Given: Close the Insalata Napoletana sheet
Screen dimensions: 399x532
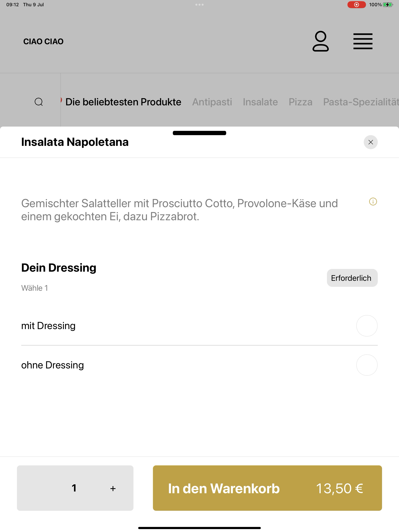Looking at the screenshot, I should pos(371,142).
